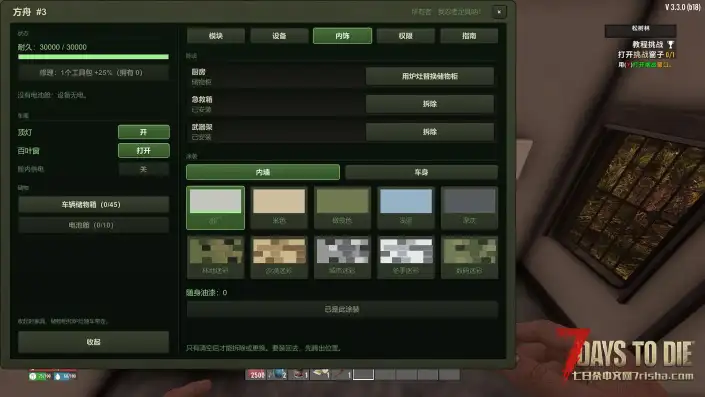Click the 收起 button

pyautogui.click(x=94, y=342)
